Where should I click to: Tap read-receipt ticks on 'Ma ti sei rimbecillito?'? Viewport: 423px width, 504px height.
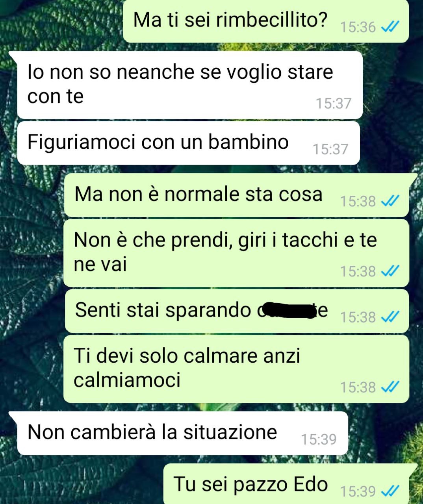[x=391, y=27]
